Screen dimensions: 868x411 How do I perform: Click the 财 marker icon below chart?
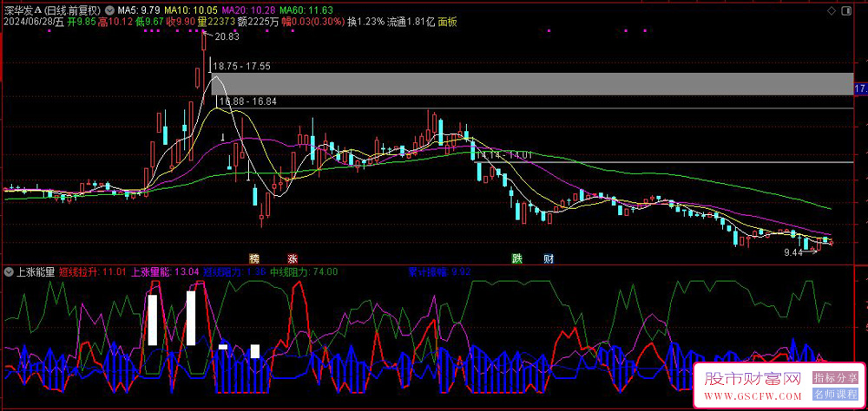[549, 258]
